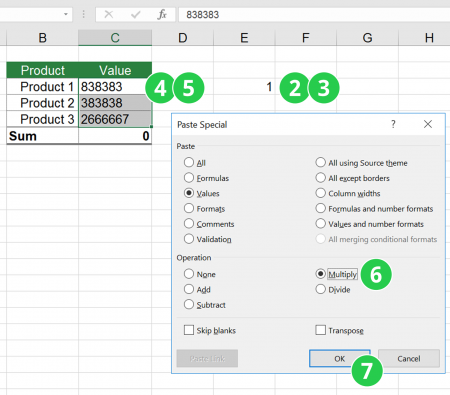
Task: Expand the Name Box dropdown arrow
Action: coord(66,14)
